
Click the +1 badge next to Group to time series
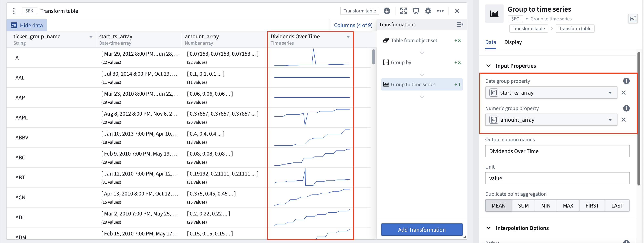click(x=457, y=84)
